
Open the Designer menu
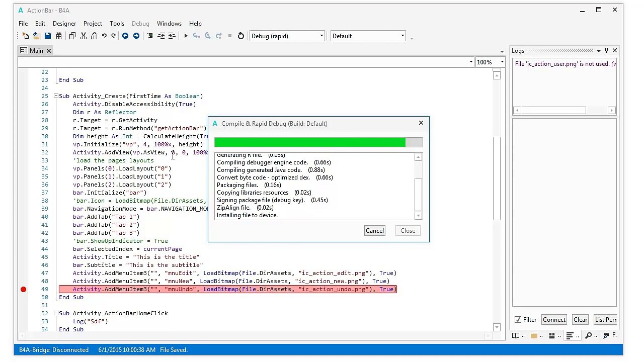pos(64,24)
